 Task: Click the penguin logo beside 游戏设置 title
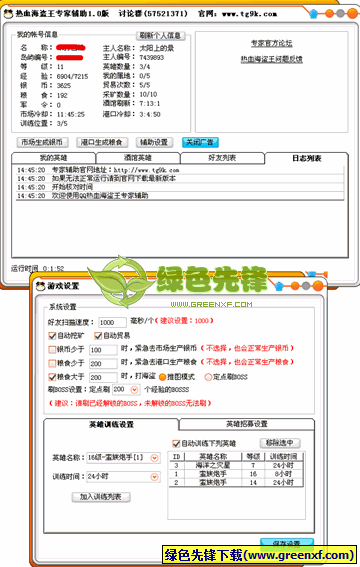(40, 286)
